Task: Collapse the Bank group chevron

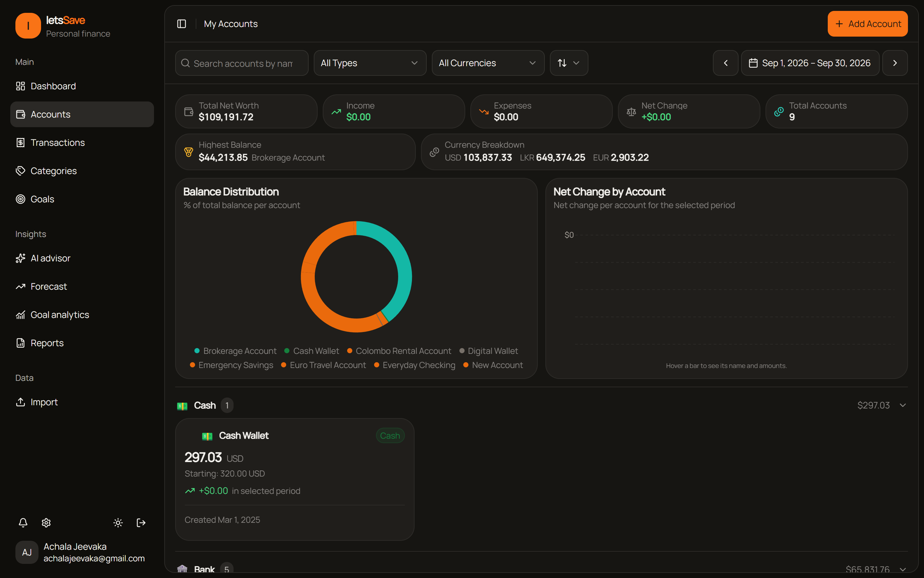Action: [x=903, y=569]
